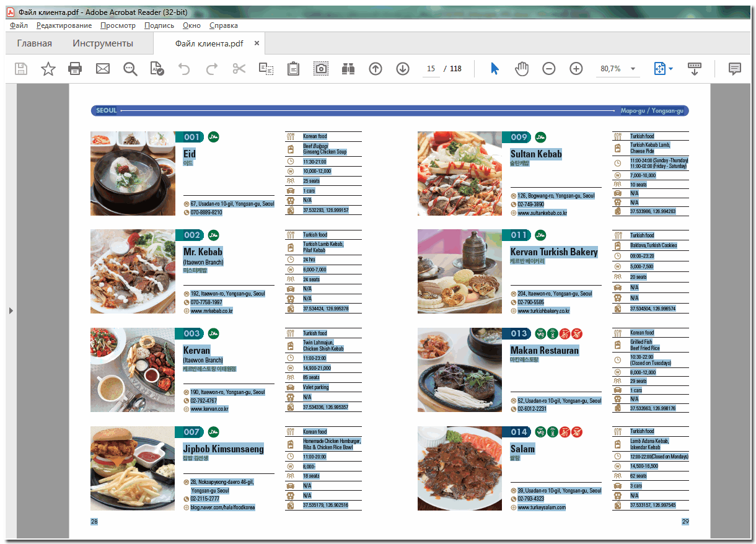Open the search magnifier tool

pyautogui.click(x=130, y=69)
